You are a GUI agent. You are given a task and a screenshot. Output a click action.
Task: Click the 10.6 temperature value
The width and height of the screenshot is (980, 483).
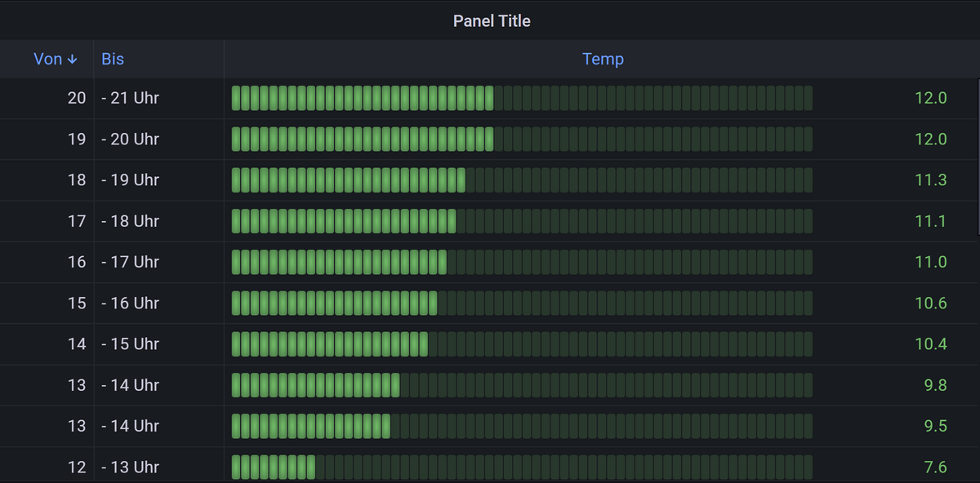[x=930, y=303]
